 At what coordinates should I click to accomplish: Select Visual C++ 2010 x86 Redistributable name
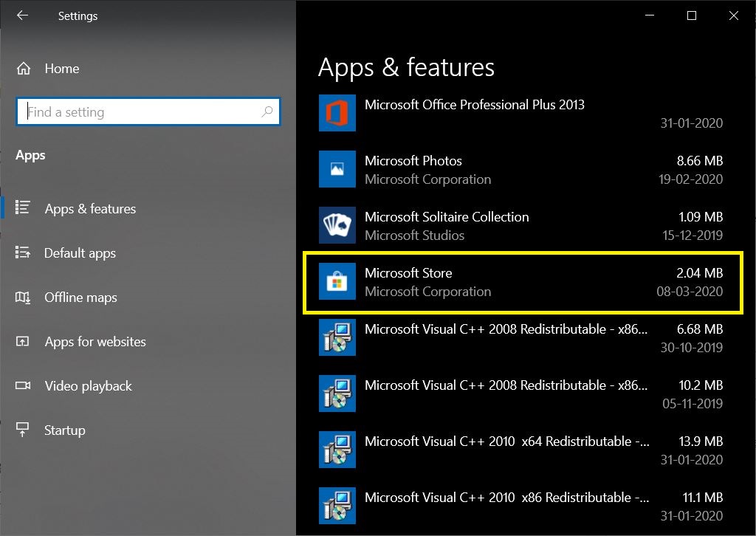506,498
